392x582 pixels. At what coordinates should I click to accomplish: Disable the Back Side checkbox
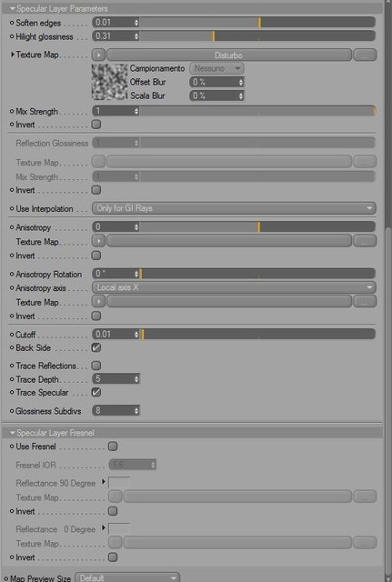pyautogui.click(x=96, y=347)
